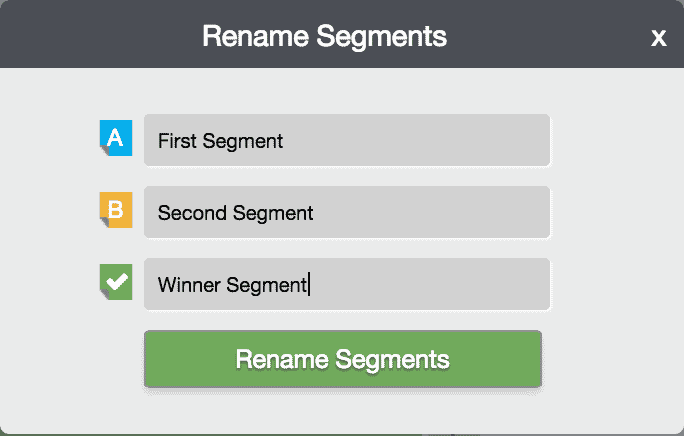The height and width of the screenshot is (436, 684).
Task: Click the letter B badge beside Second Segment
Action: tap(116, 211)
